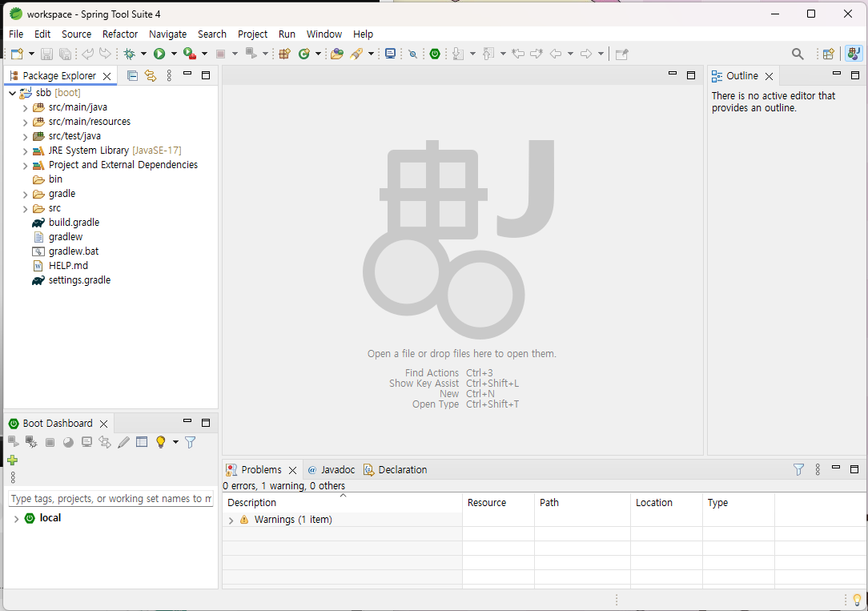Click Collapse All in Package Explorer
This screenshot has height=611, width=868.
132,76
